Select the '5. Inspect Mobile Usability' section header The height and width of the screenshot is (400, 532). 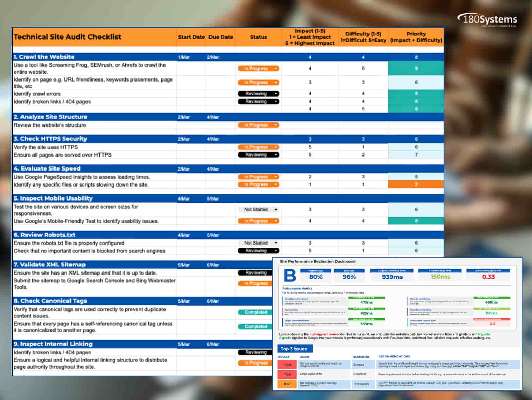pos(53,198)
